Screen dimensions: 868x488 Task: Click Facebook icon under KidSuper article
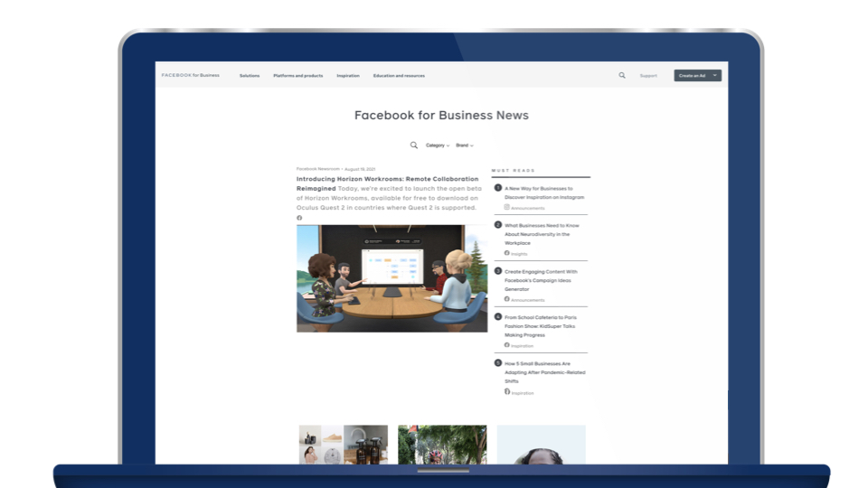pyautogui.click(x=506, y=344)
